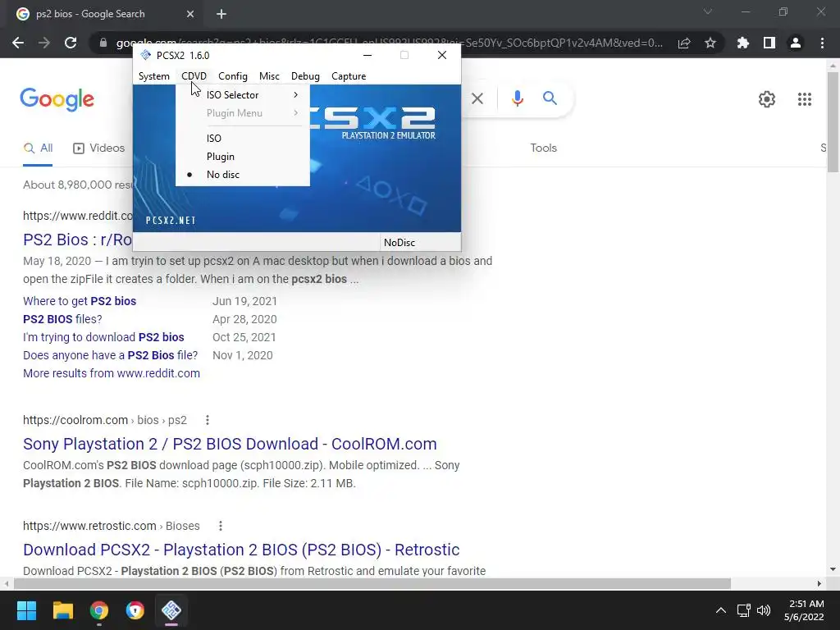This screenshot has height=630, width=840.
Task: Open the Capture menu in PCSX2
Action: (x=348, y=76)
